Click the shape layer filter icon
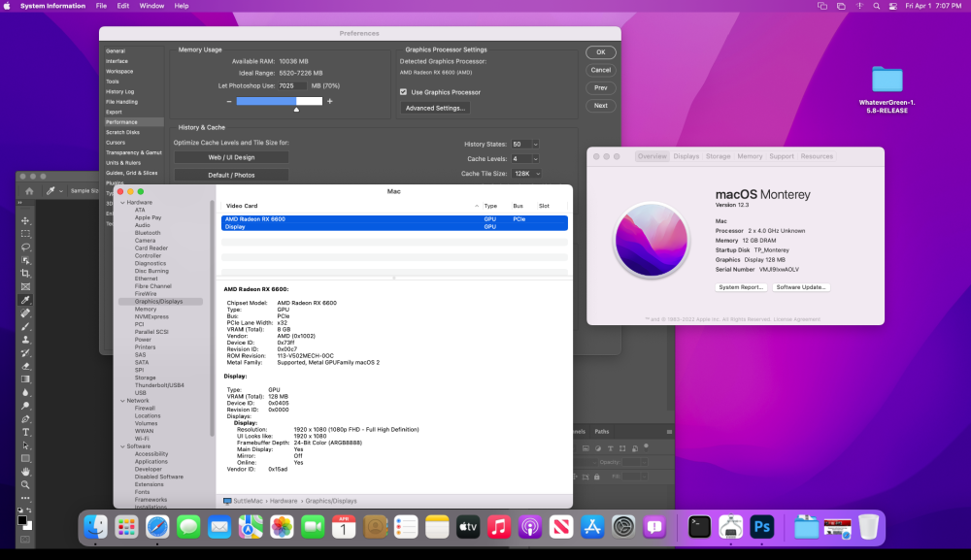971x560 pixels. 622,448
